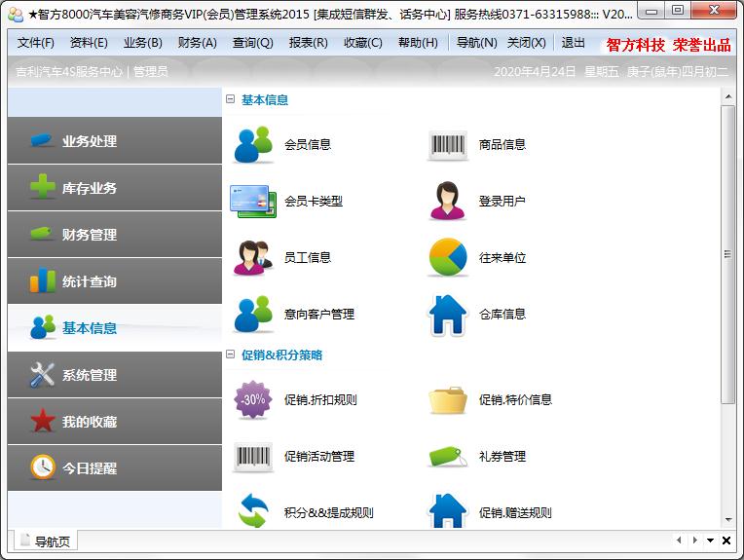This screenshot has height=560, width=744.
Task: Open tab list dropdown arrow at bottom
Action: (710, 541)
